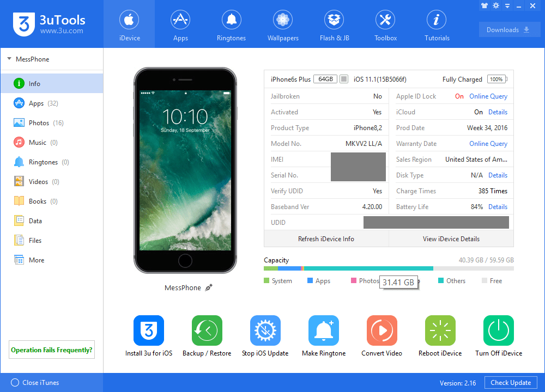This screenshot has width=545, height=392.
Task: Click the pencil icon to rename MessPhone
Action: click(209, 287)
